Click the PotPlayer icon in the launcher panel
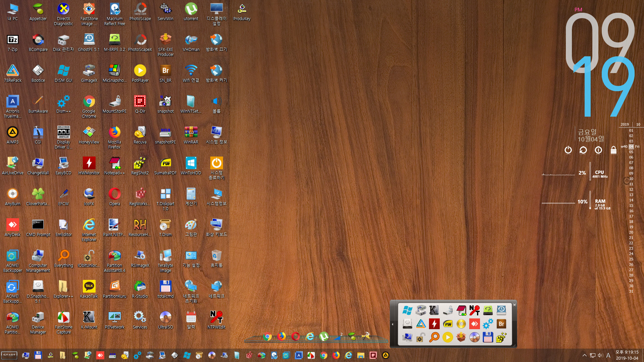 (447, 337)
